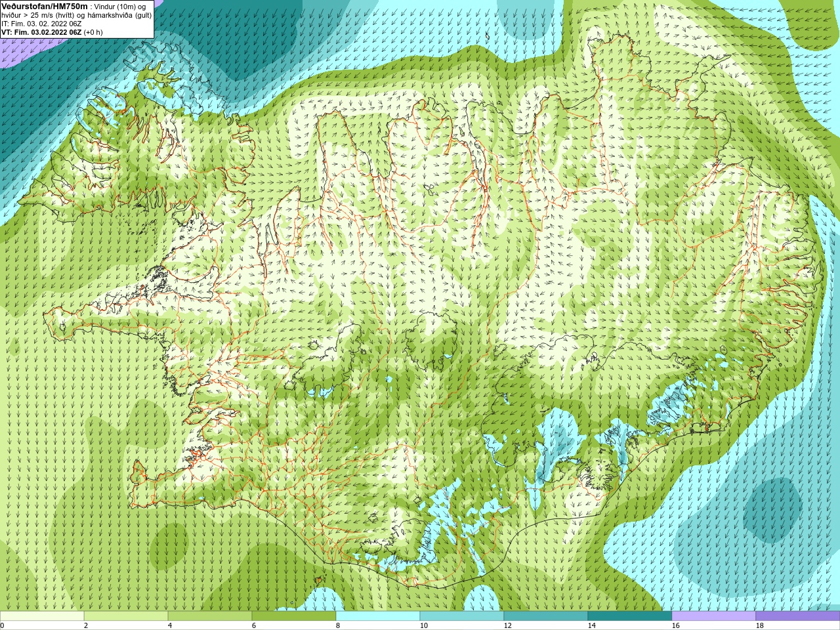Click the legend scale label '12'
840x630 pixels.
[508, 625]
